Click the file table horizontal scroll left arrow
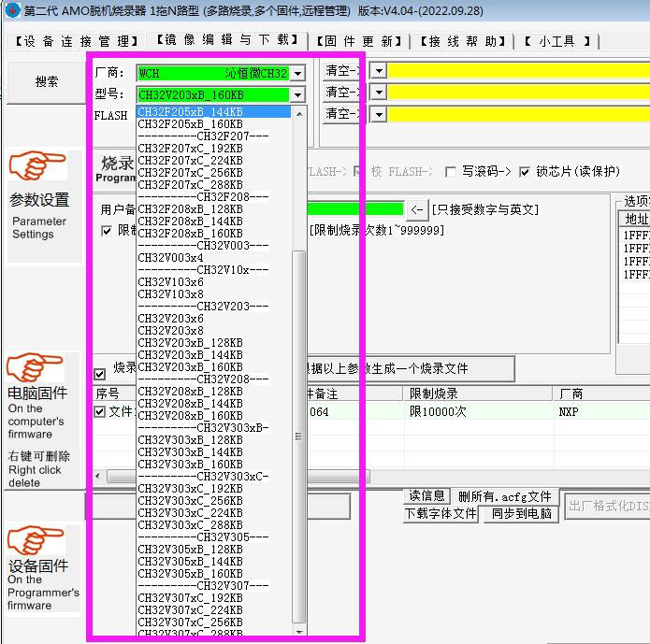The image size is (650, 644). point(98,476)
